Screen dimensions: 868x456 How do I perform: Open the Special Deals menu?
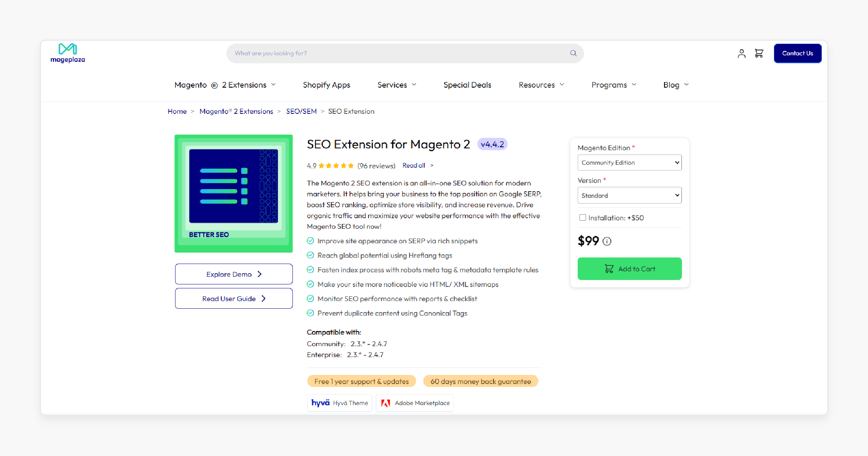click(x=467, y=85)
